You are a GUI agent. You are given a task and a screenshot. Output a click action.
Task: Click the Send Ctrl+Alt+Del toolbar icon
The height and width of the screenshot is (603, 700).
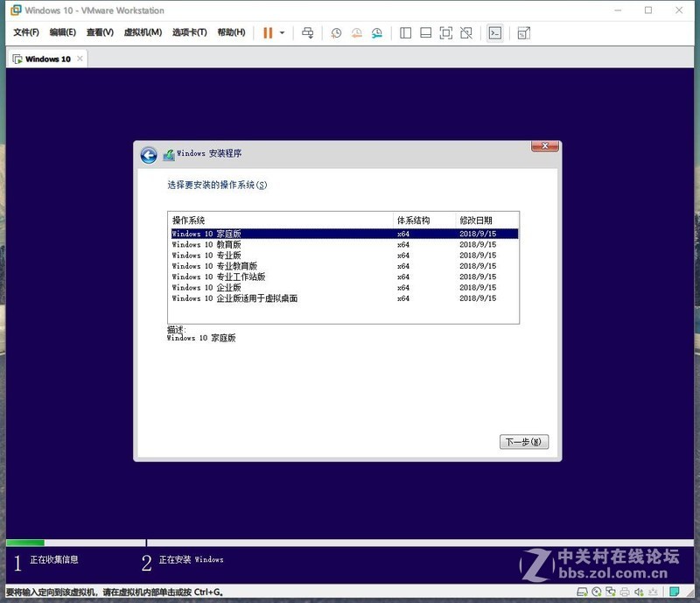[307, 32]
